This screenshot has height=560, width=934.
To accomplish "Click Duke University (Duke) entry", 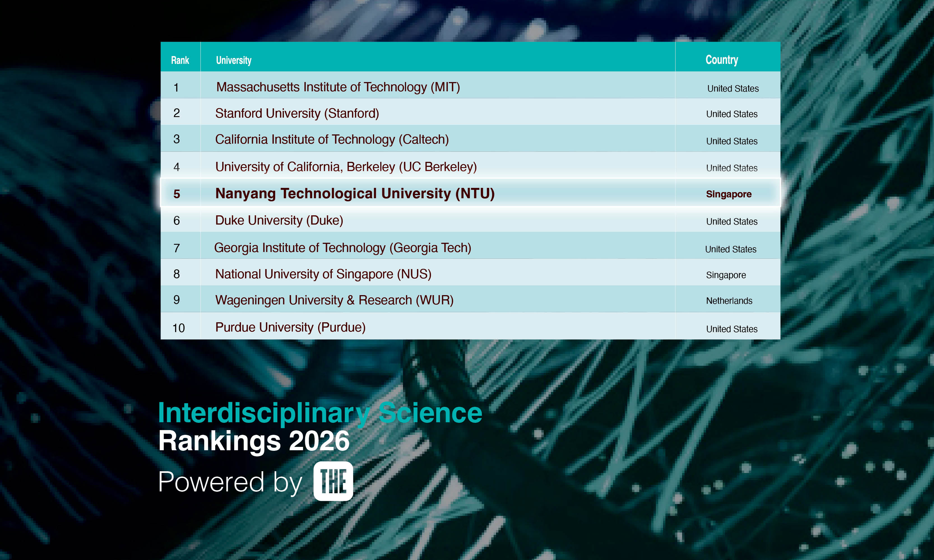I will click(279, 220).
